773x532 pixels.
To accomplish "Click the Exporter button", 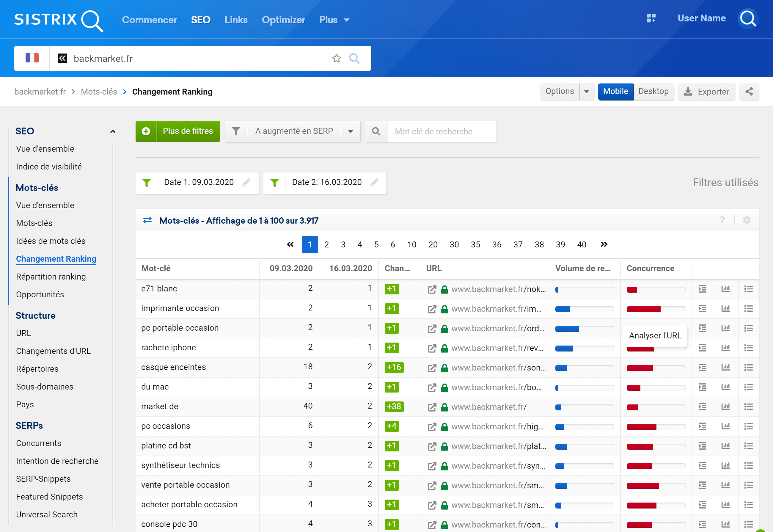I will pyautogui.click(x=706, y=92).
